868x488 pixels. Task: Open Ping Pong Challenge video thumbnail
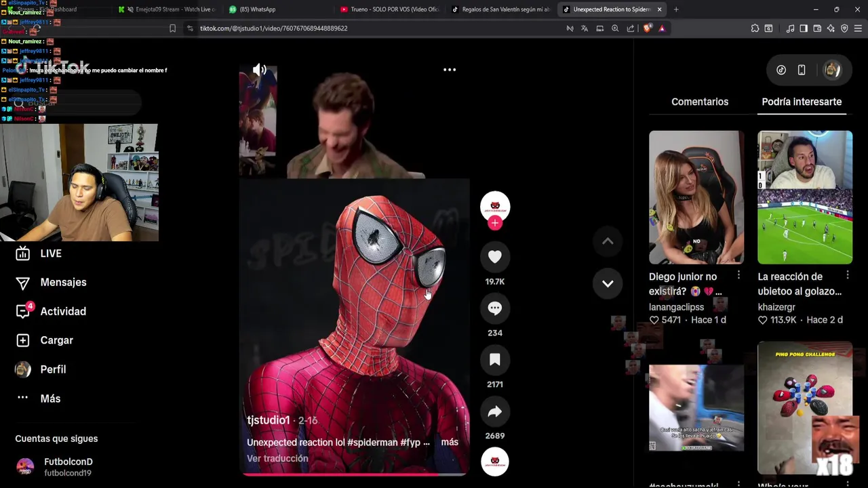point(805,408)
